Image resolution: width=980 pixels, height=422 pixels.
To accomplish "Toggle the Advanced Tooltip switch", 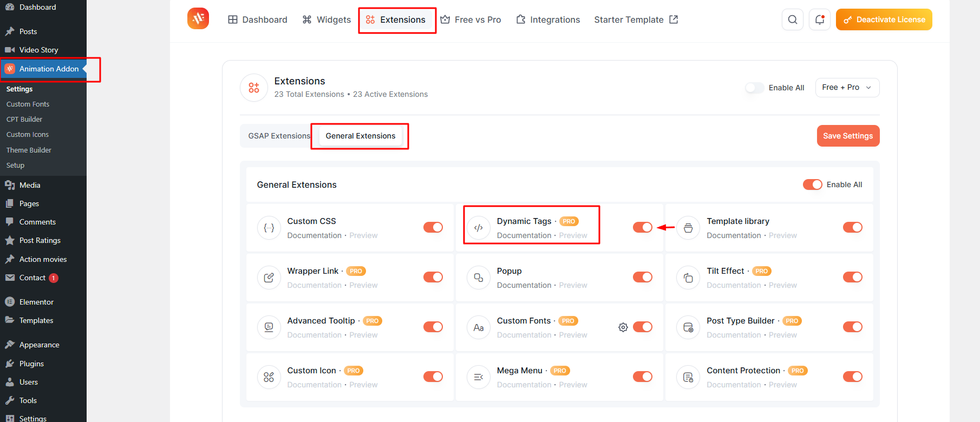I will click(x=433, y=327).
